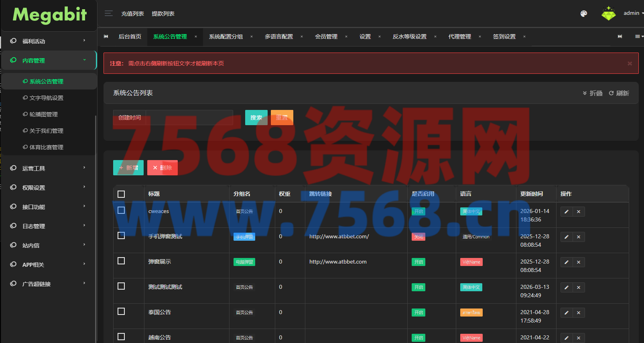Image resolution: width=644 pixels, height=343 pixels.
Task: Close the 会员管理 tab
Action: (x=346, y=37)
